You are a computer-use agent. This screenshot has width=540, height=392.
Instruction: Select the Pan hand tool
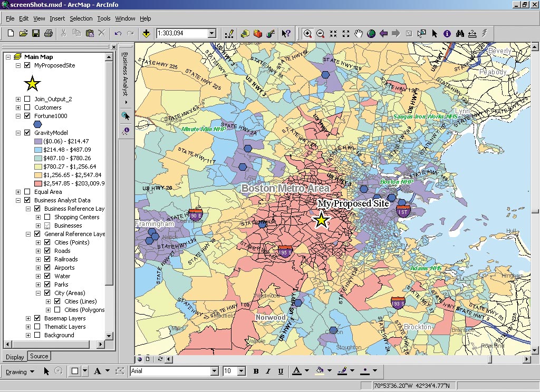[359, 34]
